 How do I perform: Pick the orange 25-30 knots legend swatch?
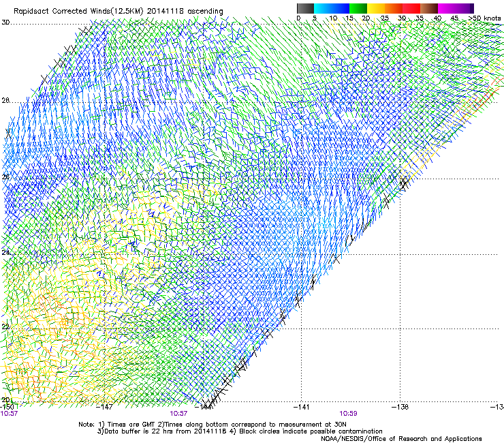pos(394,8)
